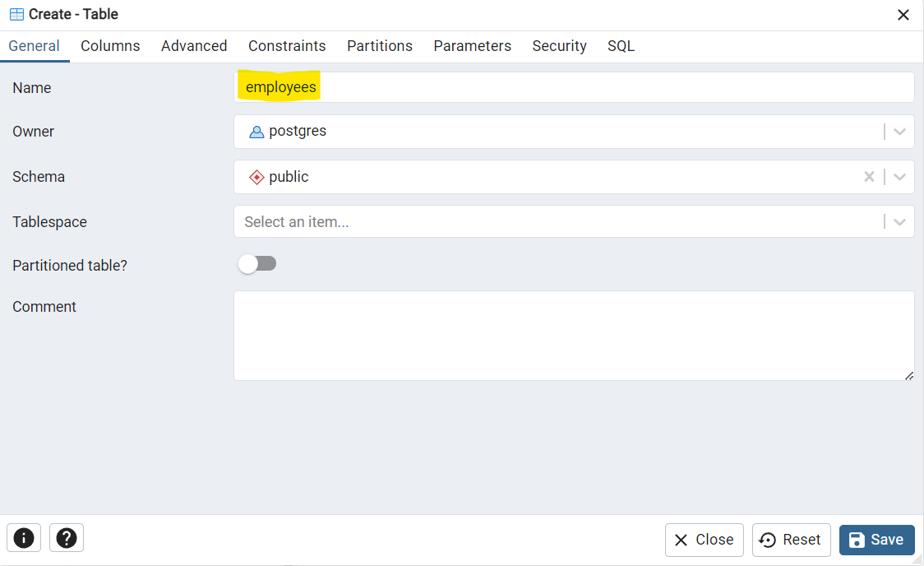Open the Owner dropdown

pos(899,131)
